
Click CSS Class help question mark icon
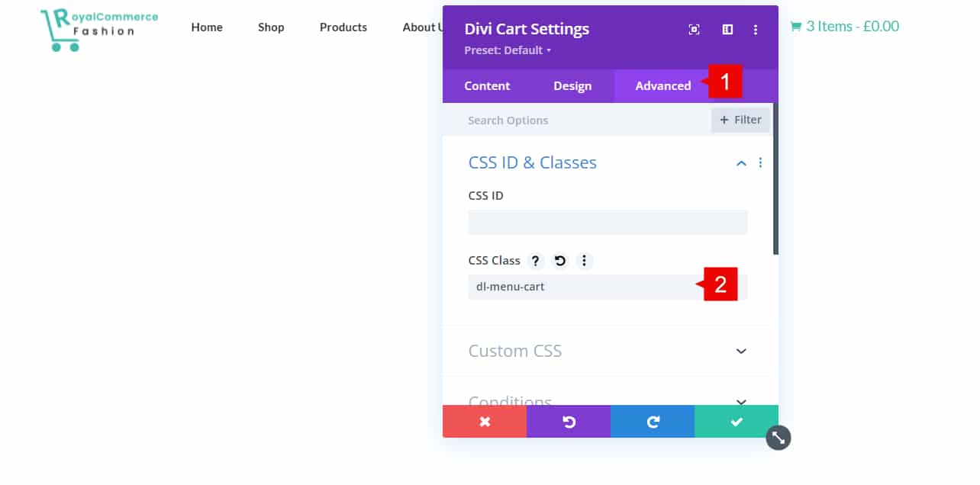coord(536,261)
